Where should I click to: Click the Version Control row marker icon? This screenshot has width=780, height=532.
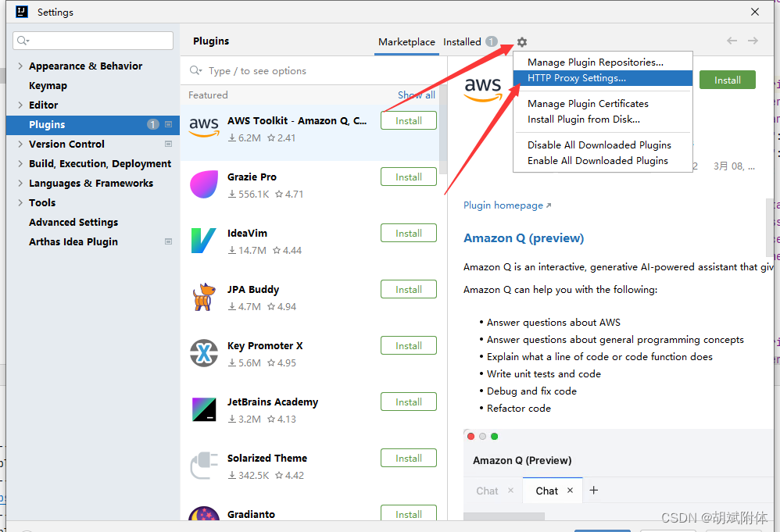(x=168, y=144)
